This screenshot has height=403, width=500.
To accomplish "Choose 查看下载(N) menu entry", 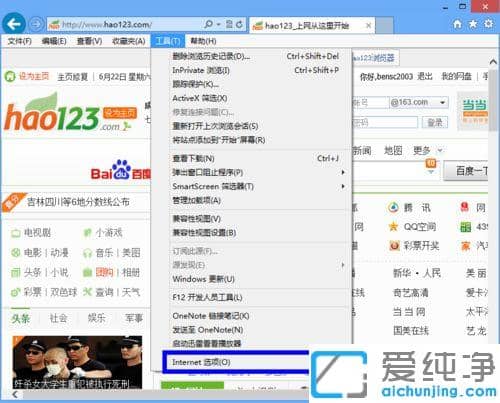I will [256, 158].
